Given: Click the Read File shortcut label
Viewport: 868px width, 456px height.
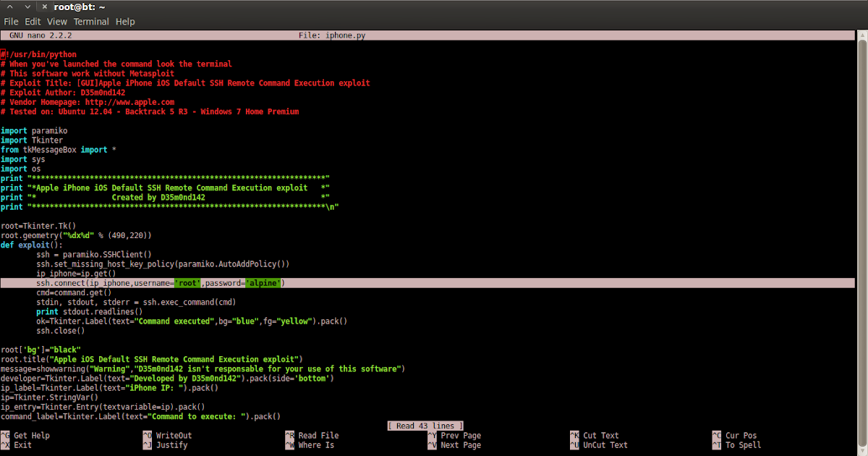Looking at the screenshot, I should pos(318,436).
